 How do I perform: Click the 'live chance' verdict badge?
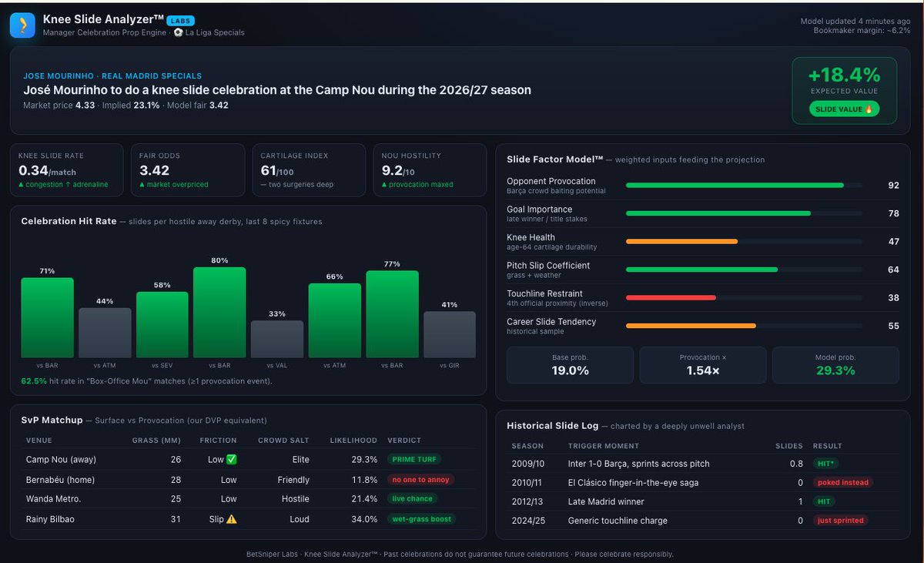(412, 499)
